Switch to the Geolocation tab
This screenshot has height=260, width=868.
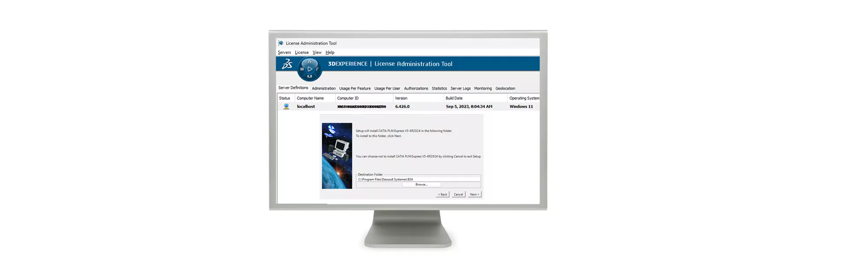(x=505, y=88)
